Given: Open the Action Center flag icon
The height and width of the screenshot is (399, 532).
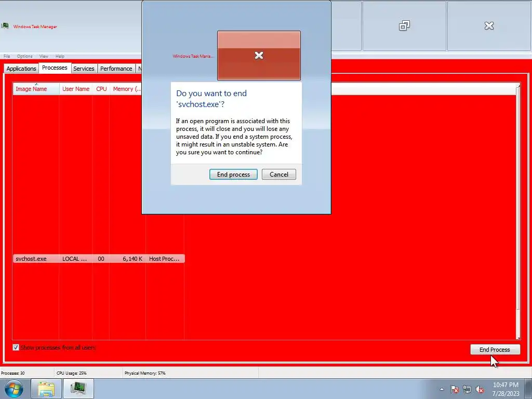Looking at the screenshot, I should 455,389.
